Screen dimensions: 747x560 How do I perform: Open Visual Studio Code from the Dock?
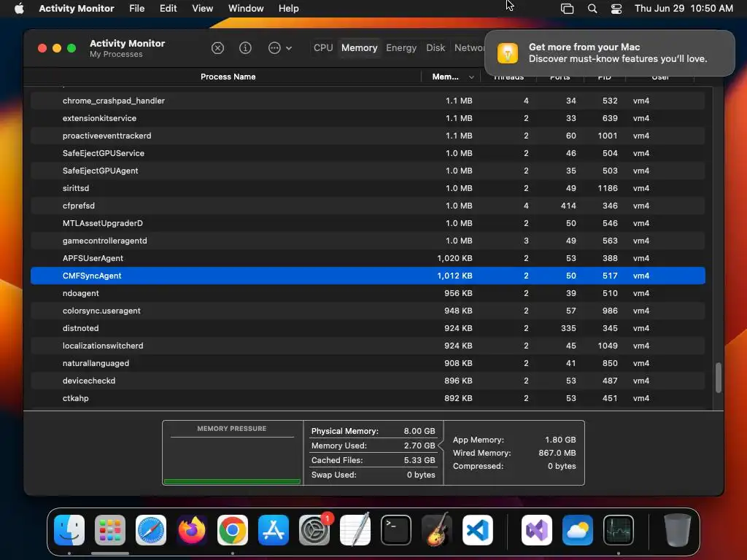pyautogui.click(x=478, y=530)
